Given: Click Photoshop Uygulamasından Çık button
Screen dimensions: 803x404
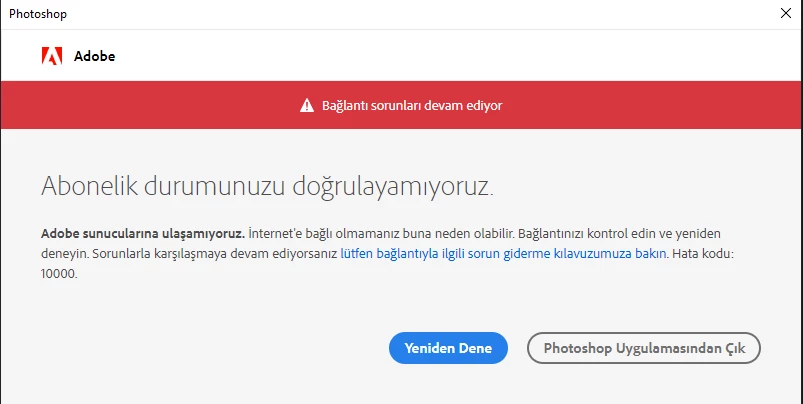Looking at the screenshot, I should point(644,348).
